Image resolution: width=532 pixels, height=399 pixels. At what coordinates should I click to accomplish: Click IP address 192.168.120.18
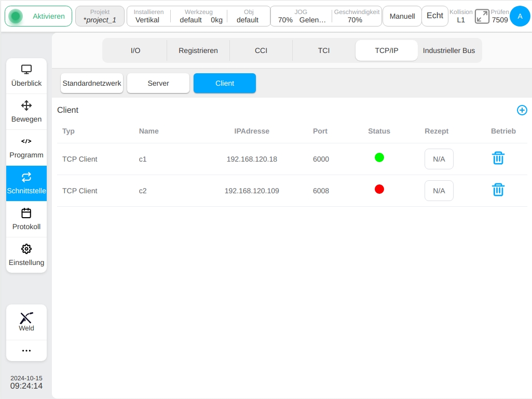(252, 159)
